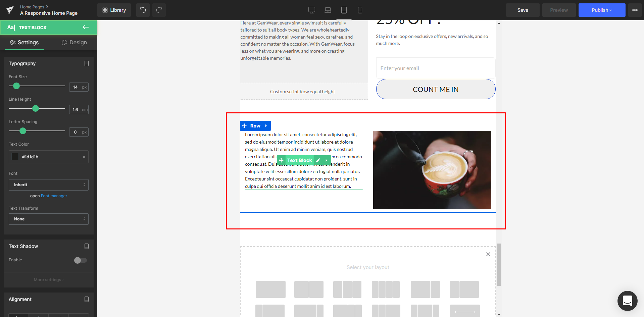Switch to the Design tab
This screenshot has width=644, height=317.
(x=74, y=43)
